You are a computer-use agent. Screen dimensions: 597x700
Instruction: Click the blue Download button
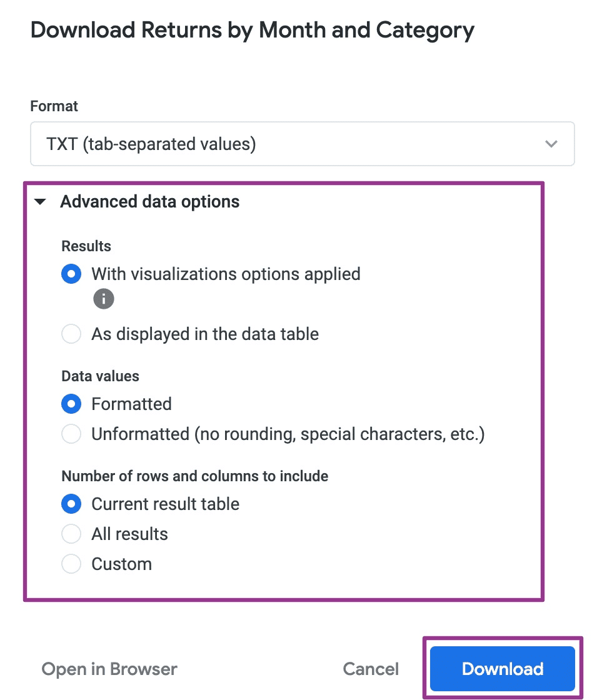502,669
